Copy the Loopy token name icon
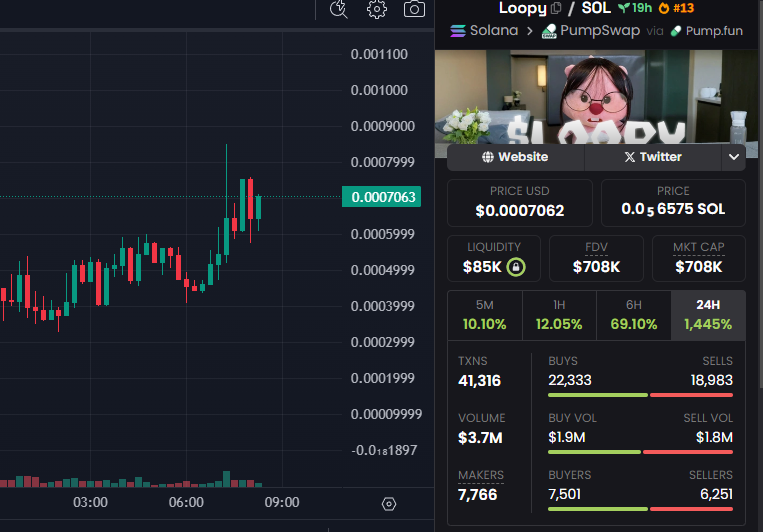Image resolution: width=763 pixels, height=532 pixels. point(556,8)
